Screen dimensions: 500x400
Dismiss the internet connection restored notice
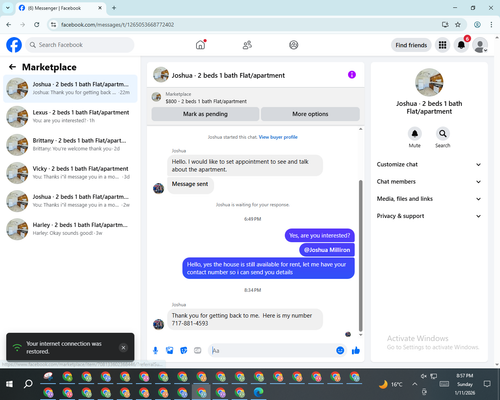click(x=123, y=348)
